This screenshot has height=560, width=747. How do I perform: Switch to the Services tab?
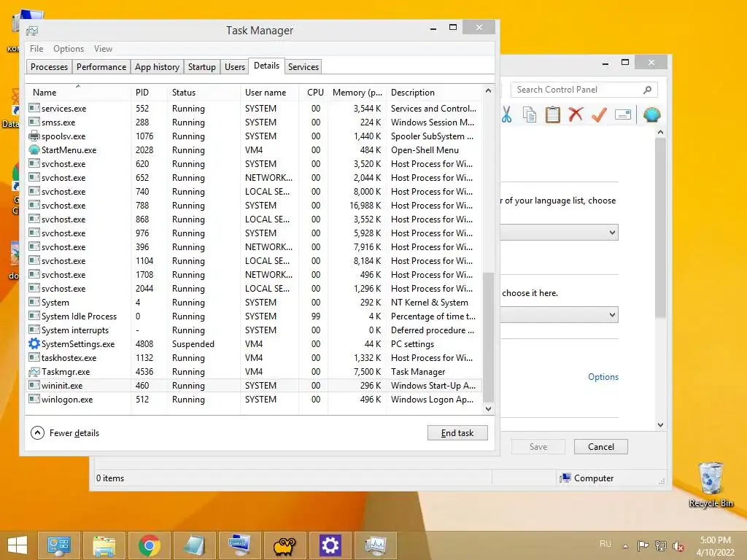pyautogui.click(x=303, y=66)
